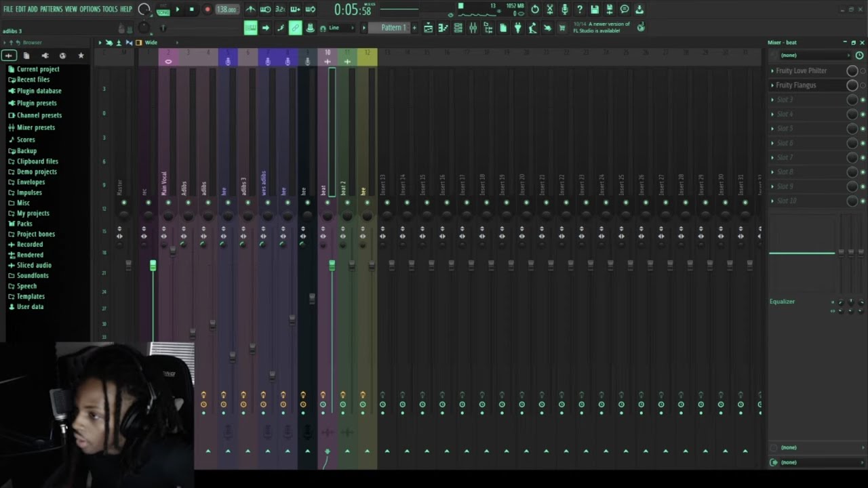The width and height of the screenshot is (868, 488).
Task: Save project with the floppy disk icon
Action: pyautogui.click(x=595, y=9)
